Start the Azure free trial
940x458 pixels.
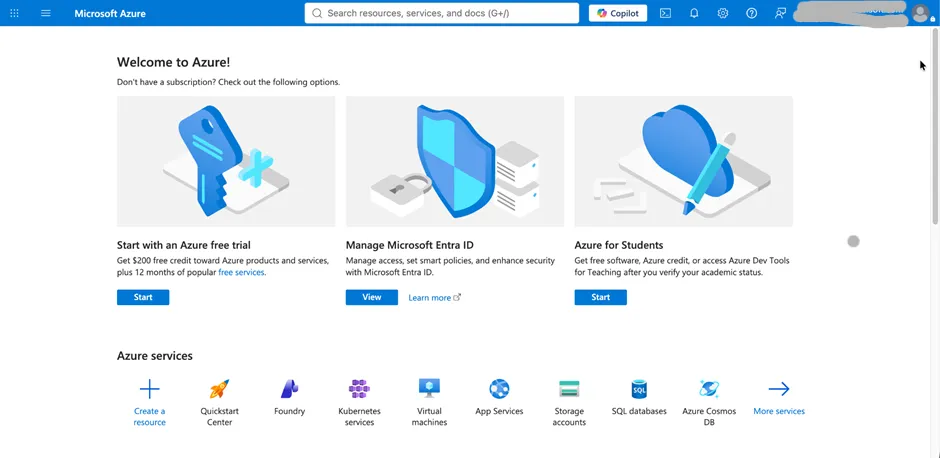click(x=143, y=297)
